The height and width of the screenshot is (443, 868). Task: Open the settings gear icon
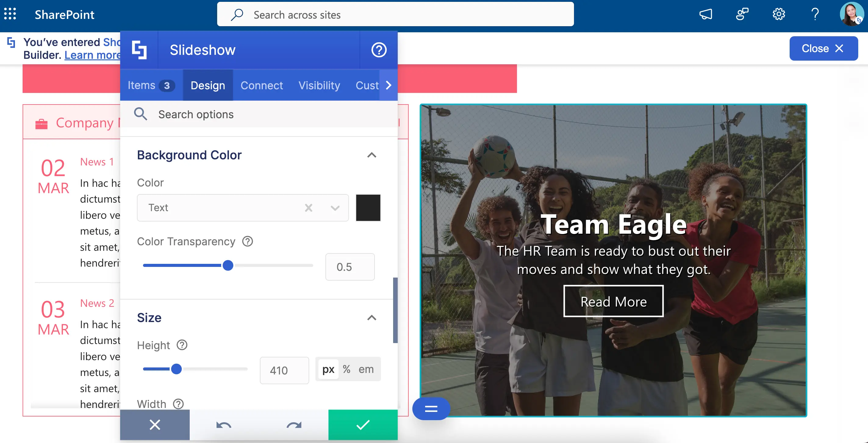(x=779, y=14)
